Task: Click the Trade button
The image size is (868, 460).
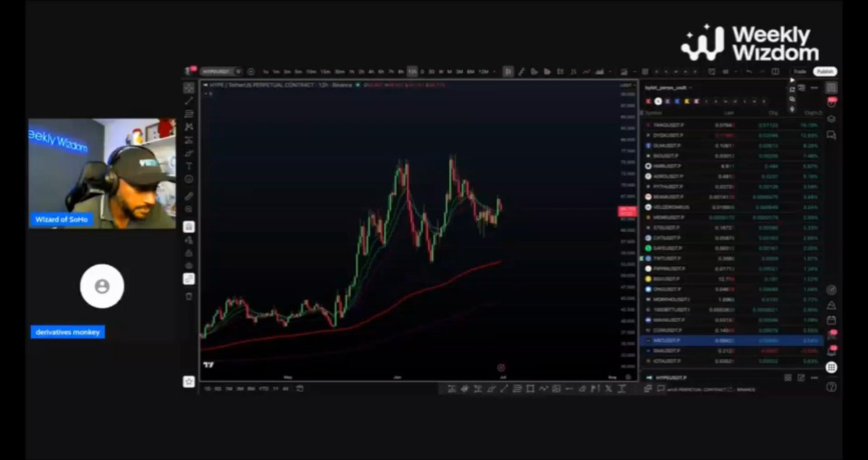Action: point(799,72)
